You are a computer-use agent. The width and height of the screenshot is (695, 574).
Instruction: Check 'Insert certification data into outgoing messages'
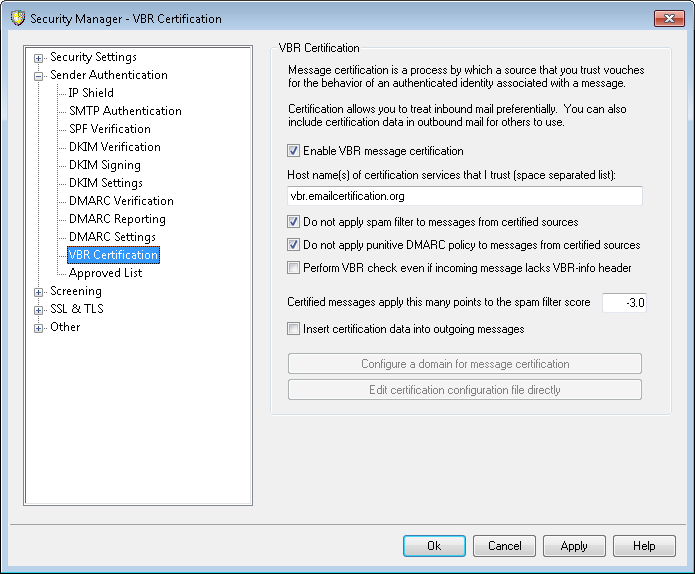pyautogui.click(x=294, y=329)
